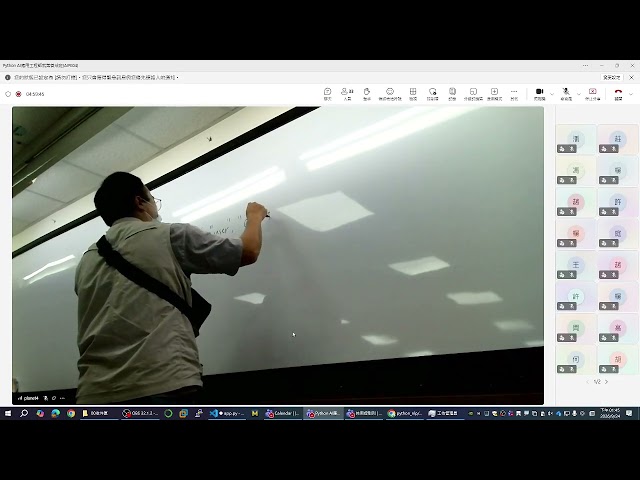Raise your hand in the meeting

[367, 93]
